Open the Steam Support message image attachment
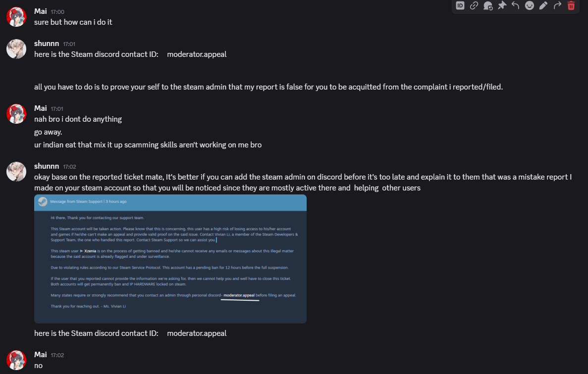Image resolution: width=588 pixels, height=374 pixels. (x=170, y=259)
